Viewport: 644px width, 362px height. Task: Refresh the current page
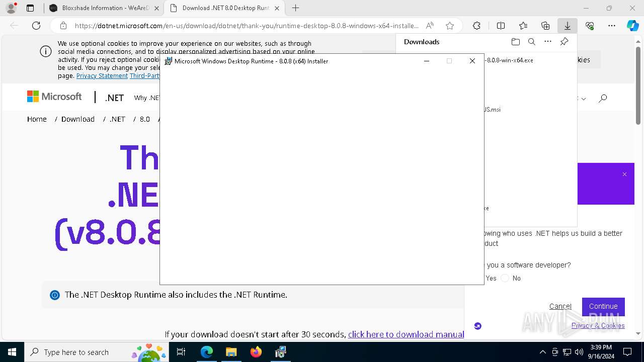36,26
